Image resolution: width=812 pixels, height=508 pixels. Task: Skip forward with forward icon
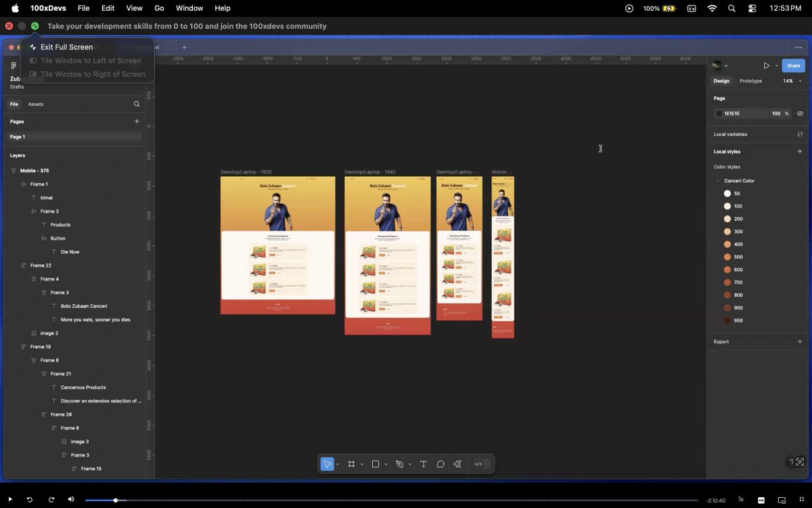[x=51, y=499]
